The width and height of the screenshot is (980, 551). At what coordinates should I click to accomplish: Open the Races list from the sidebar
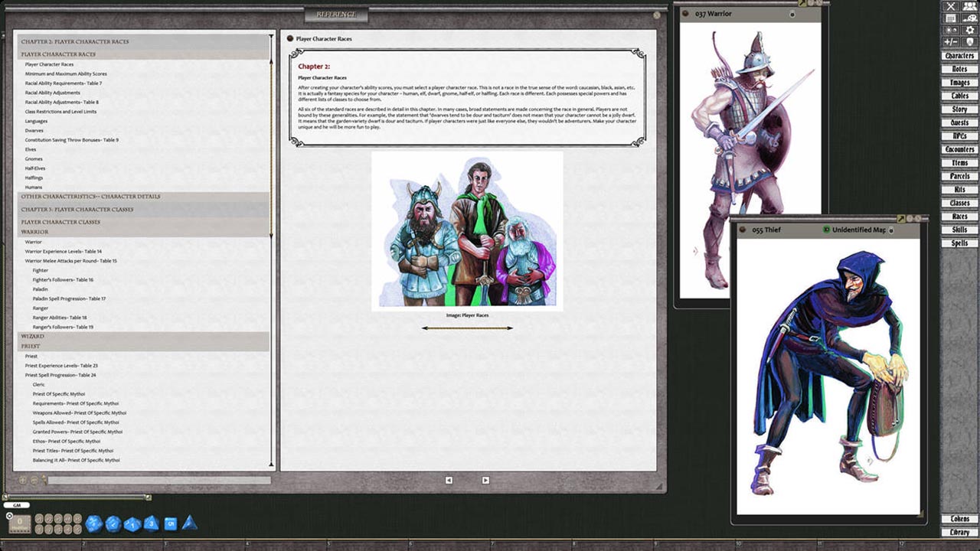click(x=959, y=217)
